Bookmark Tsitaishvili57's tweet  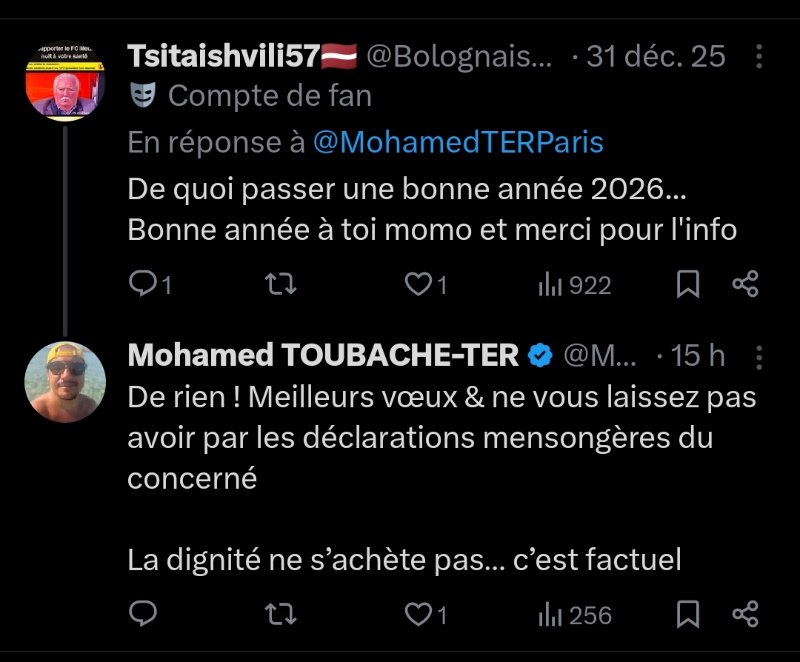[688, 285]
